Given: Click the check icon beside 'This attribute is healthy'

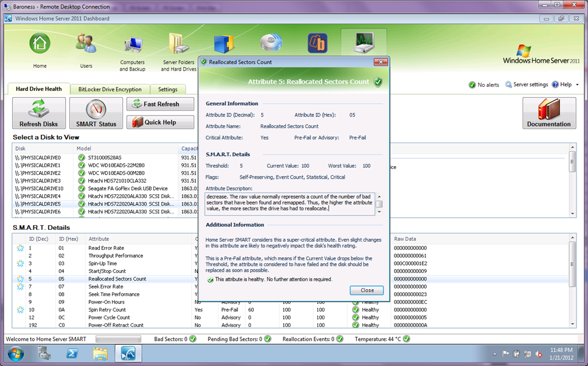Looking at the screenshot, I should point(210,280).
